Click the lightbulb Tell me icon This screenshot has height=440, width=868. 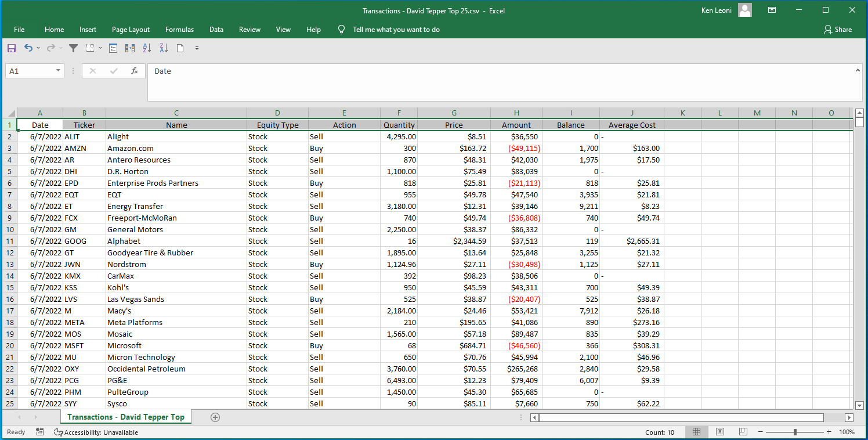click(x=341, y=29)
